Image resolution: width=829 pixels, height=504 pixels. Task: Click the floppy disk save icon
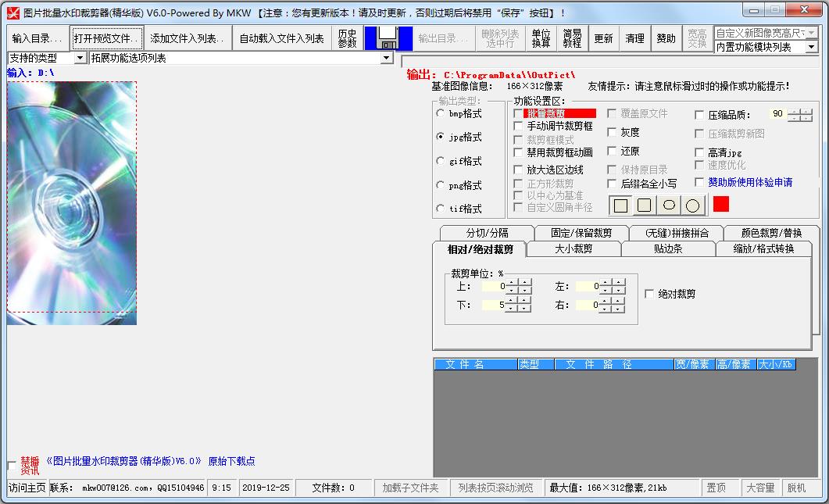[x=388, y=38]
